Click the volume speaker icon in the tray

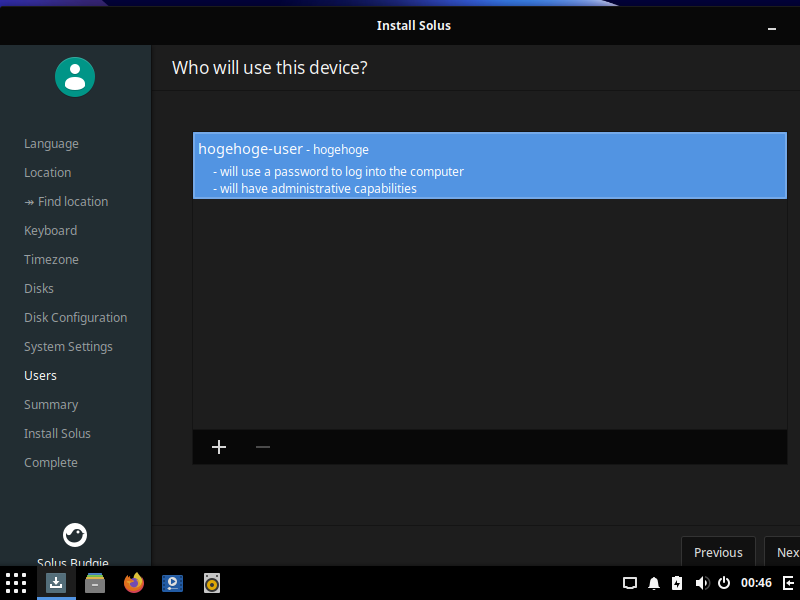pyautogui.click(x=702, y=583)
